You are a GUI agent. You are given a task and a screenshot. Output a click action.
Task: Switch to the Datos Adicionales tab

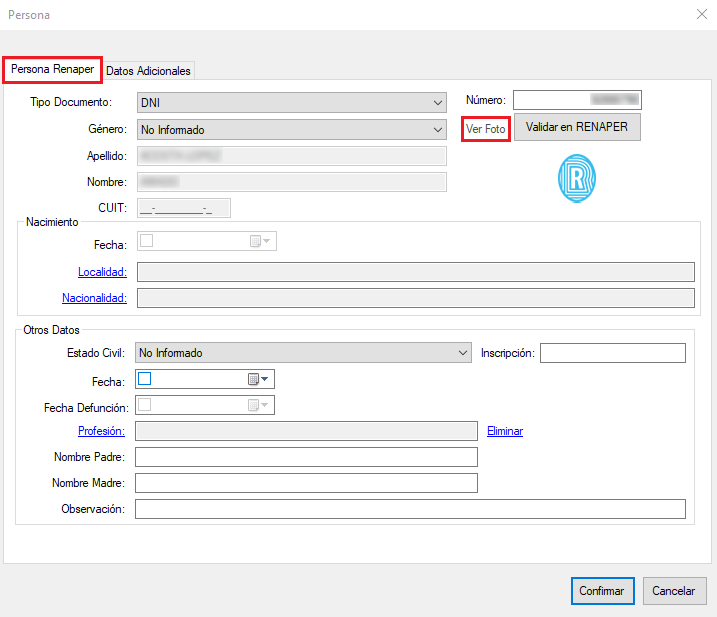[148, 71]
